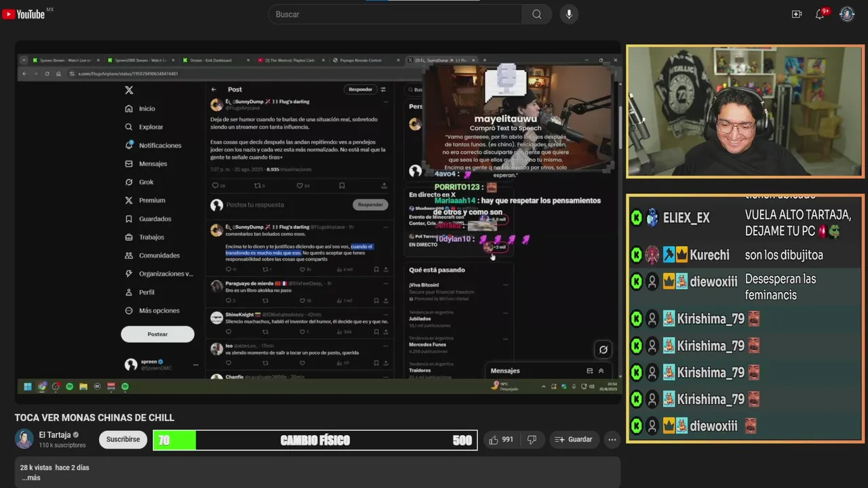Open the YouTube create video icon
The height and width of the screenshot is (488, 868).
pyautogui.click(x=797, y=14)
